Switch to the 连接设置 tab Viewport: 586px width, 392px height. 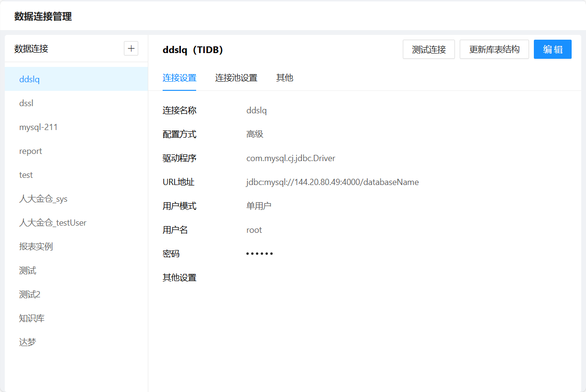pyautogui.click(x=179, y=78)
